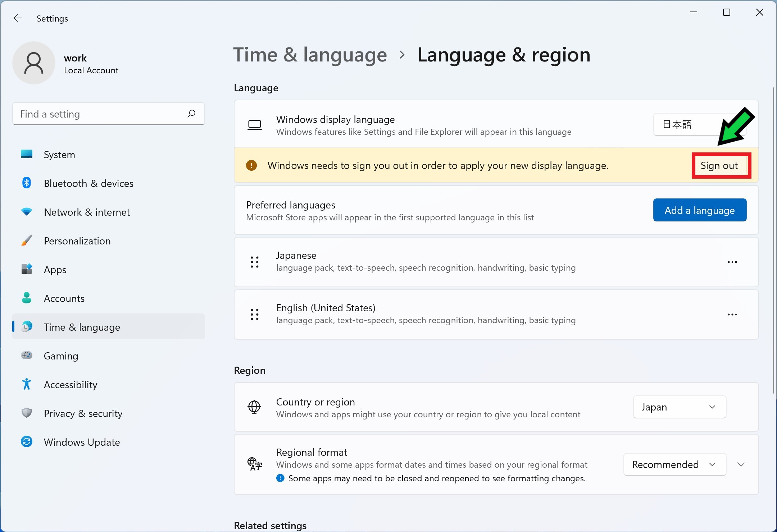Click Add a language button
Viewport: 777px width, 532px height.
pyautogui.click(x=700, y=210)
